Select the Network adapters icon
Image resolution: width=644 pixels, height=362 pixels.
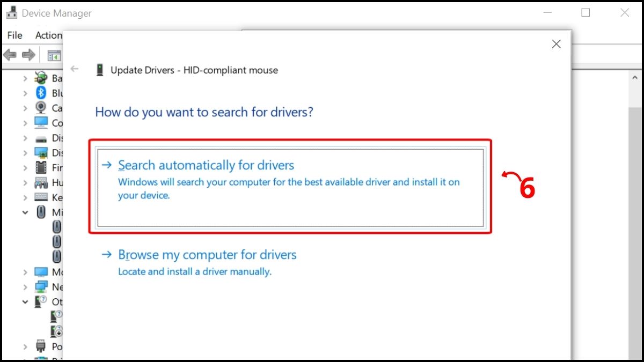click(41, 286)
